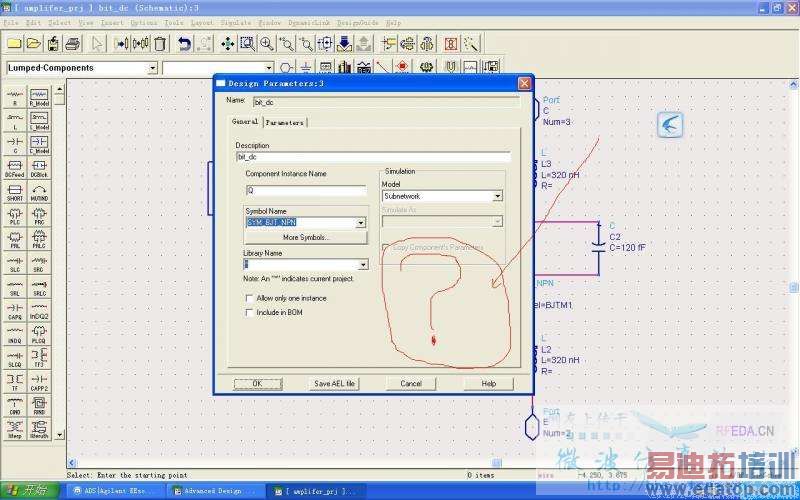Viewport: 800px width, 500px height.
Task: Open the Layout menu
Action: [x=202, y=23]
